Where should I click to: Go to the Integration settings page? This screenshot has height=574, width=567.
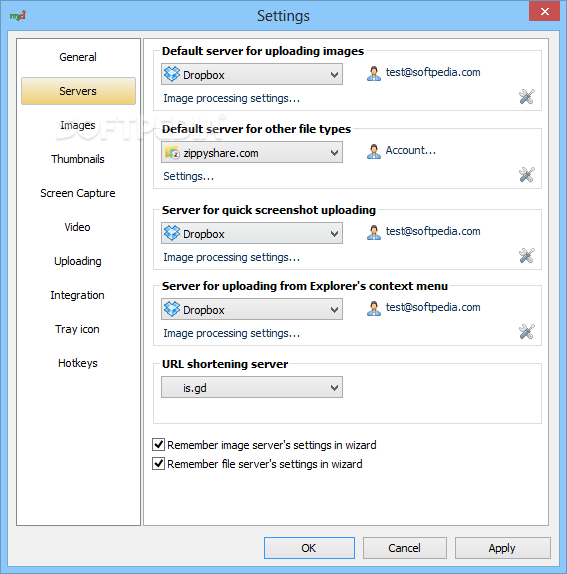click(78, 295)
